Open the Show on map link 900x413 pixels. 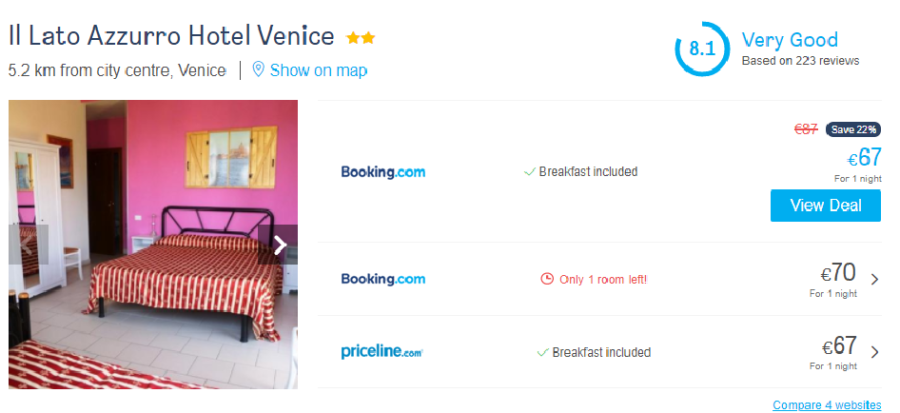[318, 70]
